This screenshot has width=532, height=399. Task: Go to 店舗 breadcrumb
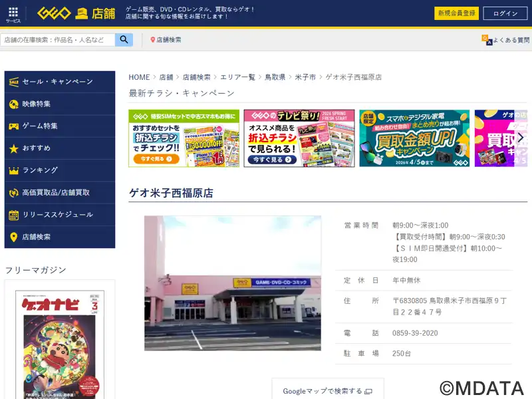[x=166, y=77]
